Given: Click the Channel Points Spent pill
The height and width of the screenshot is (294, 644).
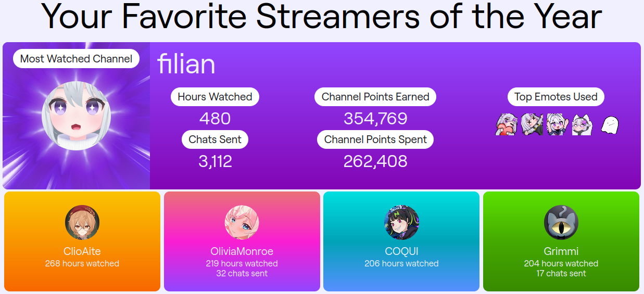Looking at the screenshot, I should [375, 139].
